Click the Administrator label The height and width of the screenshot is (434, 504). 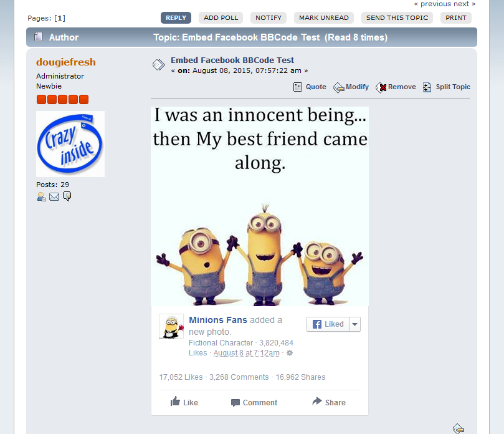(x=60, y=76)
